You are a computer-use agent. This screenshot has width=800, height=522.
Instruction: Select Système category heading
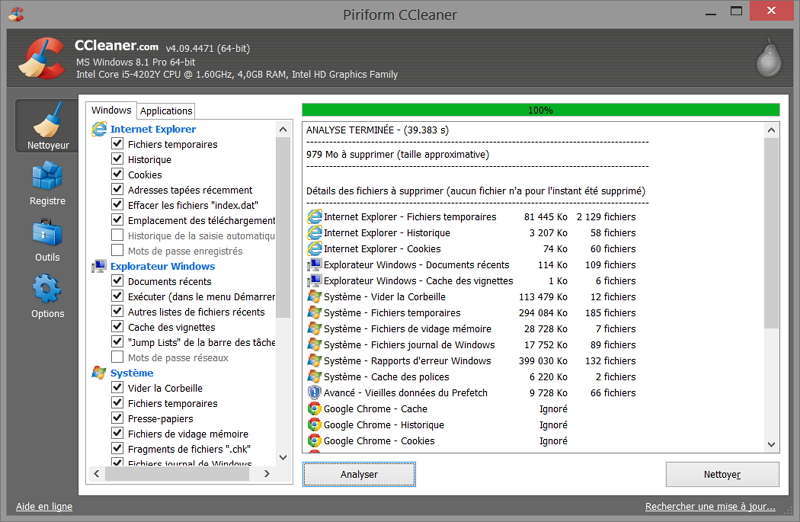tap(132, 373)
